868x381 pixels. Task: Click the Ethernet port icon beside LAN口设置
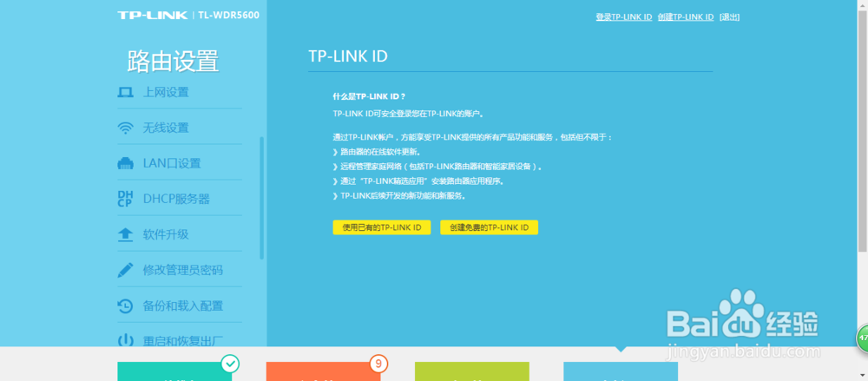[126, 163]
